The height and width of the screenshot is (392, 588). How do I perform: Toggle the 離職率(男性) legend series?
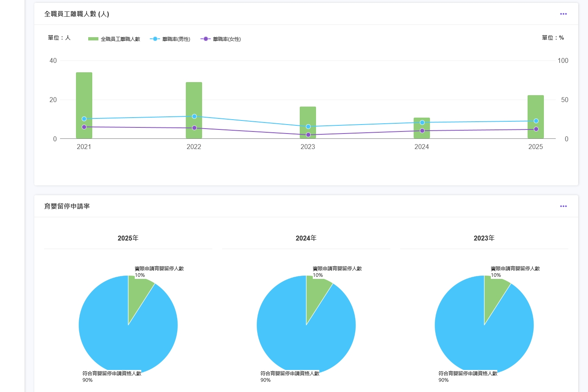pos(170,39)
